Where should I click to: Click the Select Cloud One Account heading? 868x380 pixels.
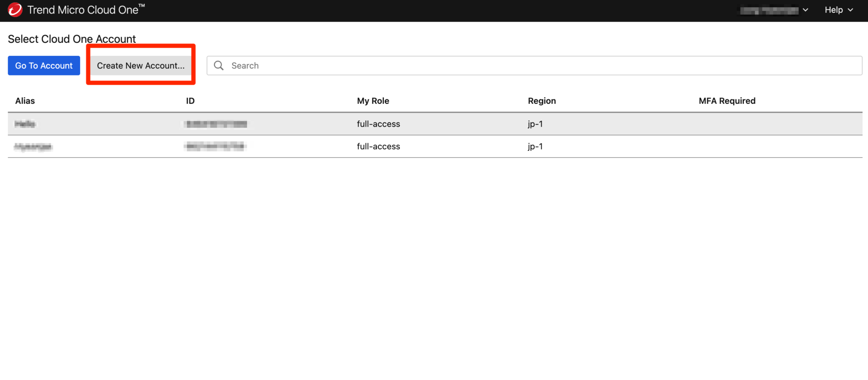click(x=72, y=39)
